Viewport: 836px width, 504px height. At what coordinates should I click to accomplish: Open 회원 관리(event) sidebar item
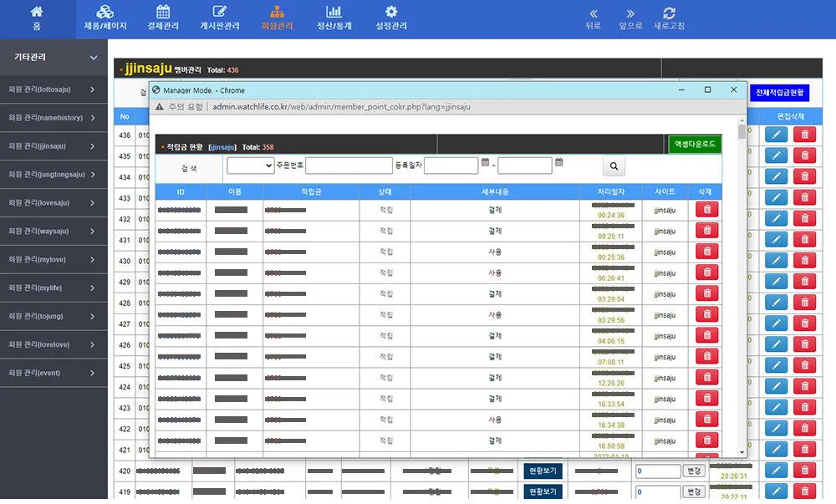[54, 373]
